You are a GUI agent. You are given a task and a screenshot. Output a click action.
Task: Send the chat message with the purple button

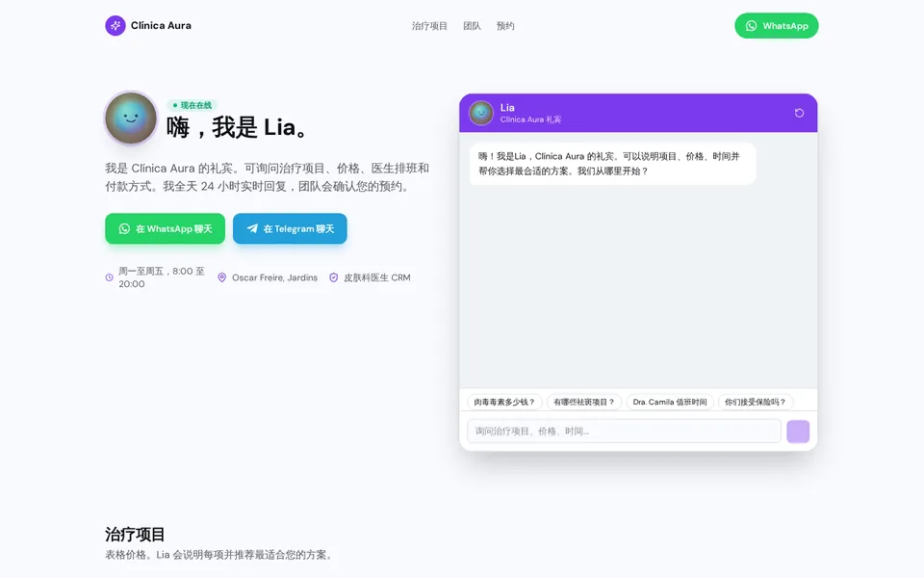coord(798,432)
